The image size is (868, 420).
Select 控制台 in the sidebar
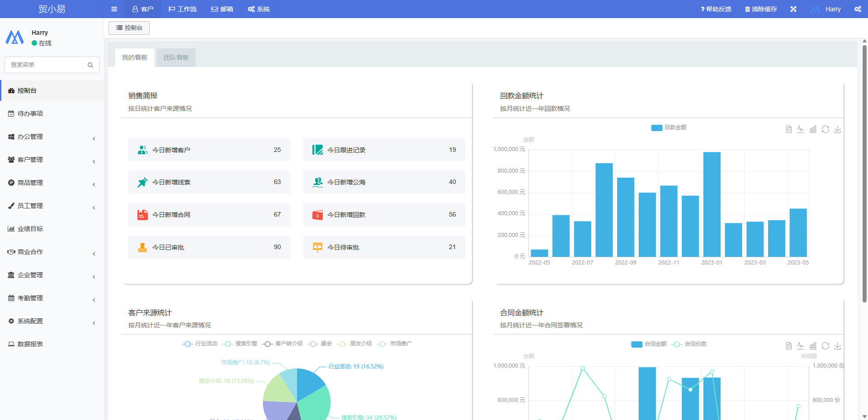pyautogui.click(x=52, y=90)
